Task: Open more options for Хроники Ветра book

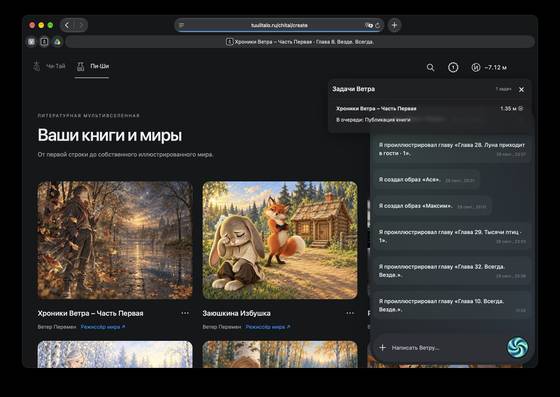Action: (185, 313)
